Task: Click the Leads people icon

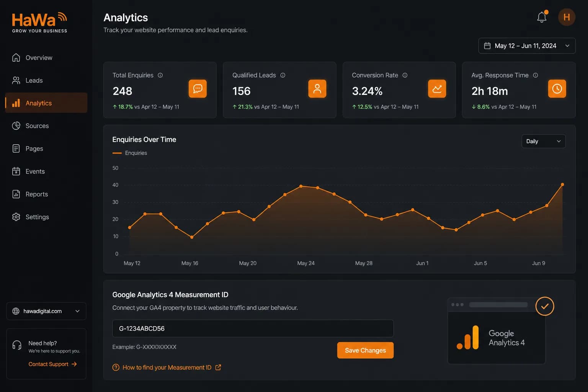Action: (x=16, y=80)
